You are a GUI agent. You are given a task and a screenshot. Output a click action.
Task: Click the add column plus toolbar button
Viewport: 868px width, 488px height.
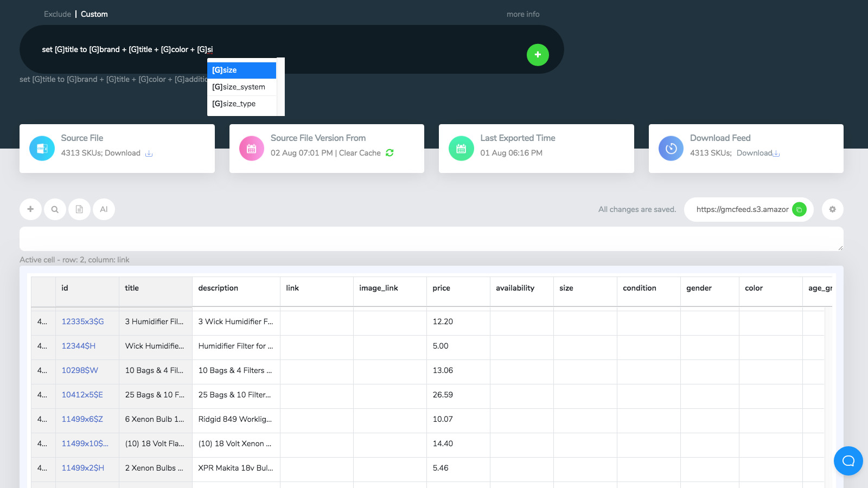click(x=30, y=209)
